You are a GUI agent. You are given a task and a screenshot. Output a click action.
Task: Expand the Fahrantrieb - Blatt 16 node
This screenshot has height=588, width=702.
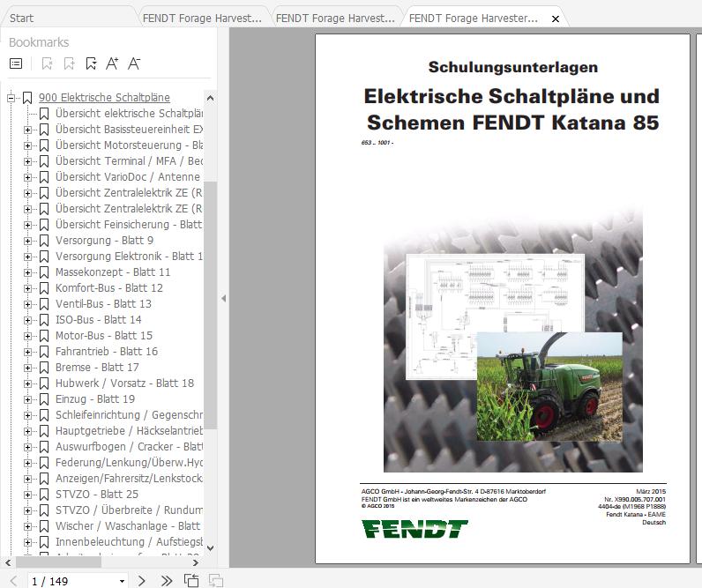(x=27, y=352)
